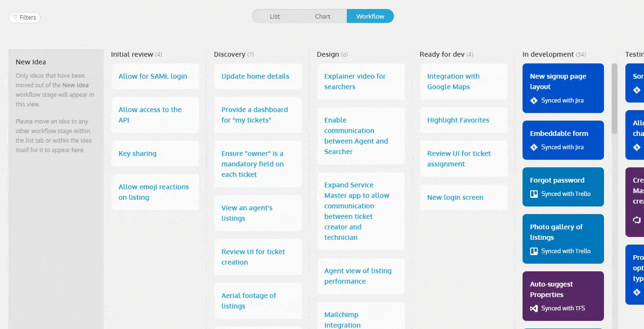Click the Jira icon on New signup page layout

click(534, 101)
